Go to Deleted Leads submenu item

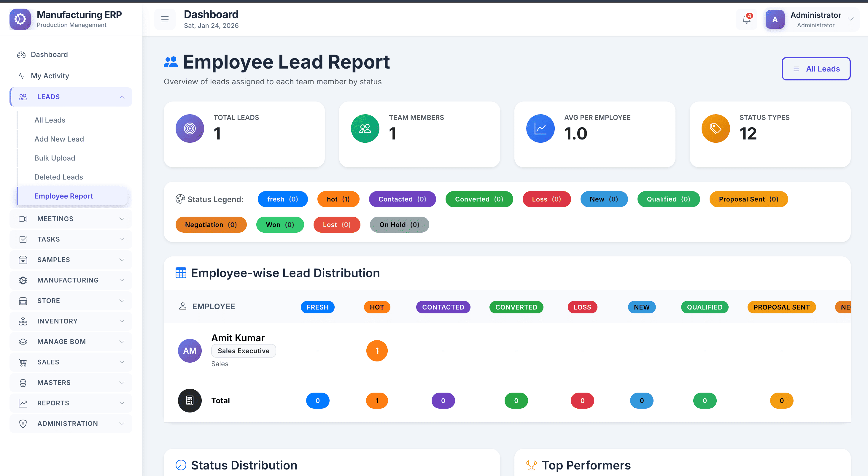(x=59, y=177)
